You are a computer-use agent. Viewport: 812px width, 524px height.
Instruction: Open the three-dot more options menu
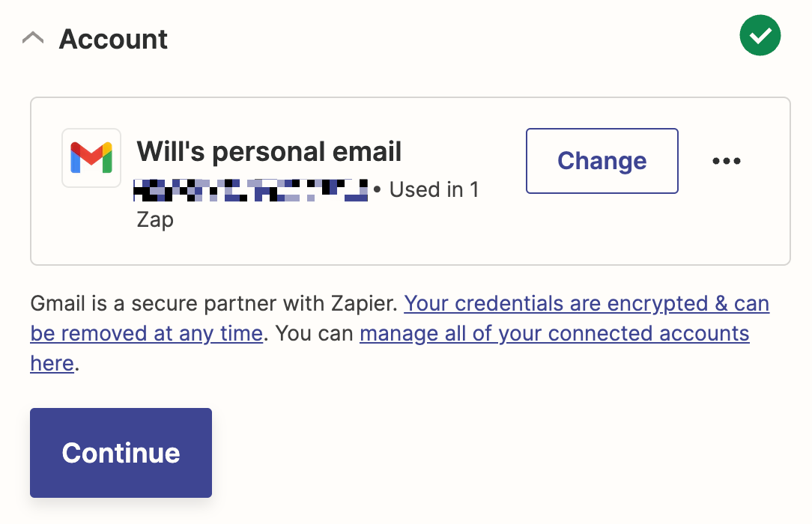[x=727, y=161]
